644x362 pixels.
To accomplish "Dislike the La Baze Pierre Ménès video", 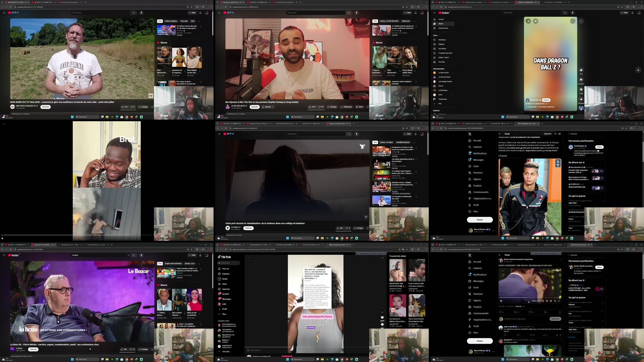I will point(132,349).
